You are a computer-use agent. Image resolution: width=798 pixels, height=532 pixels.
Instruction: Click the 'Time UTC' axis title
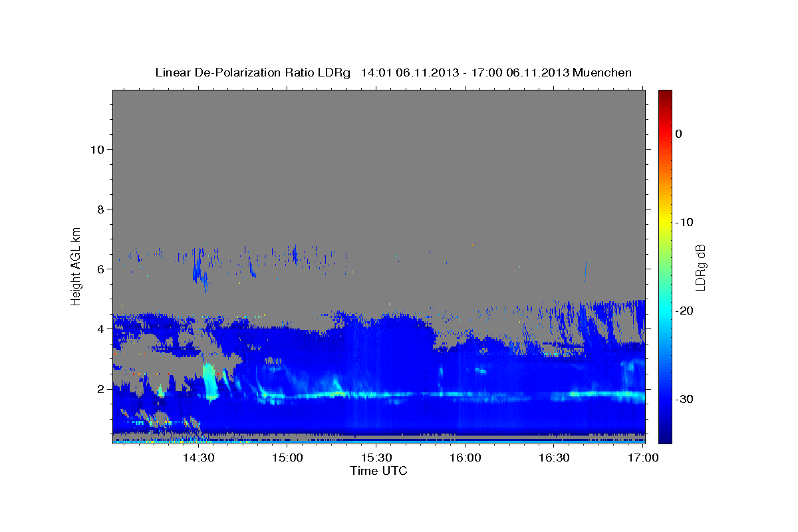point(378,471)
